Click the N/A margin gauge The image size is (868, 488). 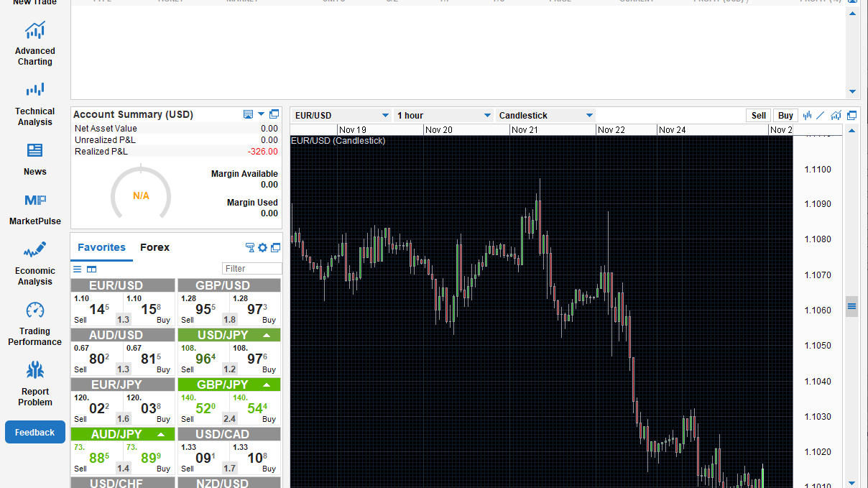point(141,193)
